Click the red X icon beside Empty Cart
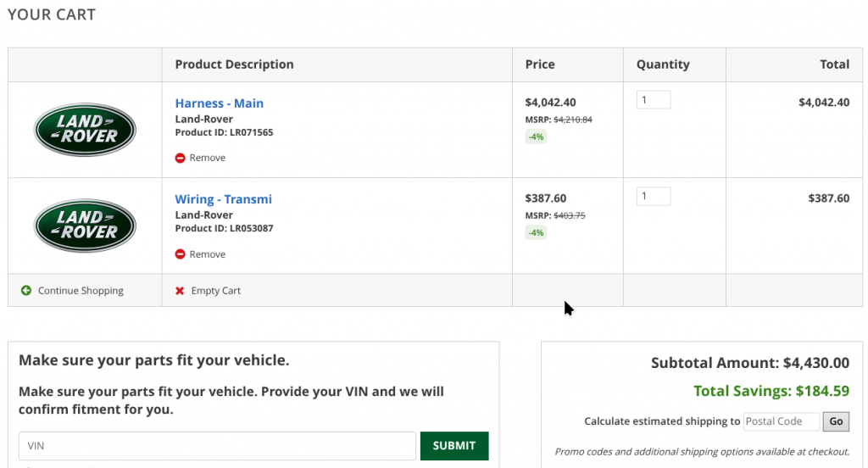 point(180,291)
